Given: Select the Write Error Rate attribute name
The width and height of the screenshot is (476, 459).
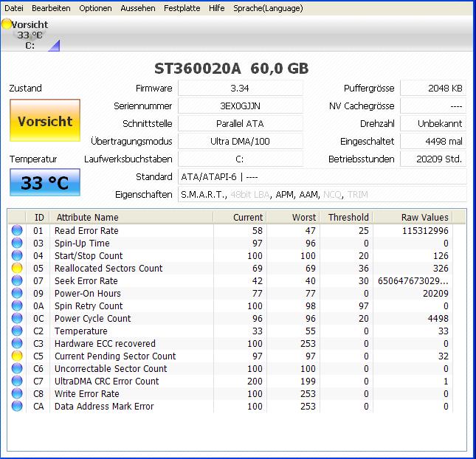Looking at the screenshot, I should pyautogui.click(x=86, y=393).
